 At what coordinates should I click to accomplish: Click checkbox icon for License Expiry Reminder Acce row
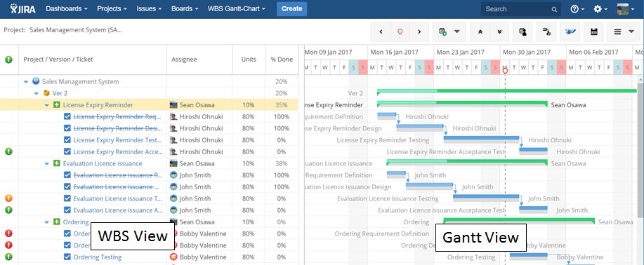click(67, 152)
